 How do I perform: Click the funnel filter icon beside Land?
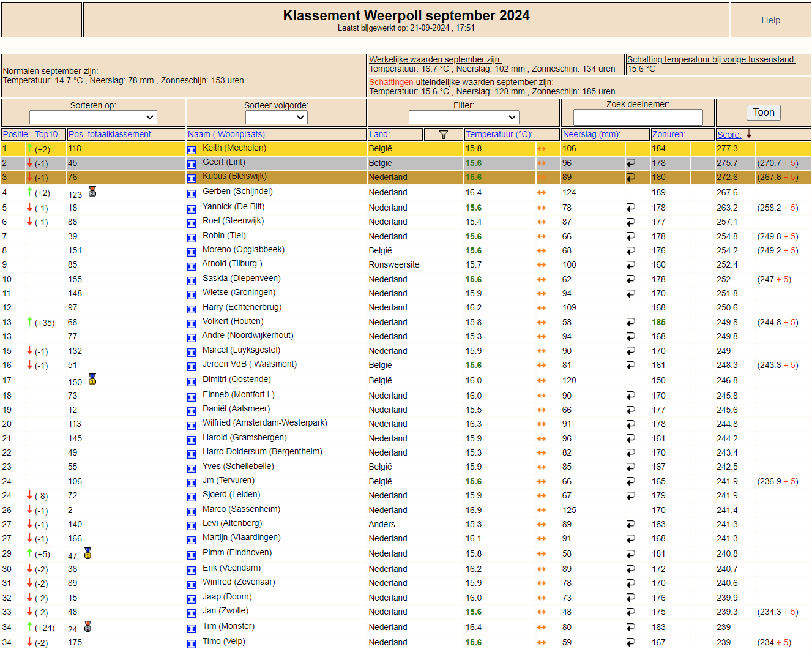click(444, 135)
